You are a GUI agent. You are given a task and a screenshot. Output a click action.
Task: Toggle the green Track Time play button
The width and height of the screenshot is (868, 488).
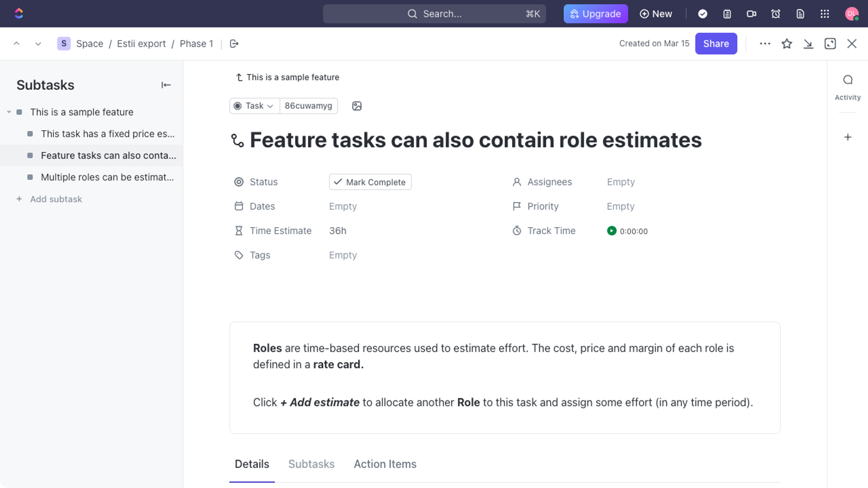[611, 231]
